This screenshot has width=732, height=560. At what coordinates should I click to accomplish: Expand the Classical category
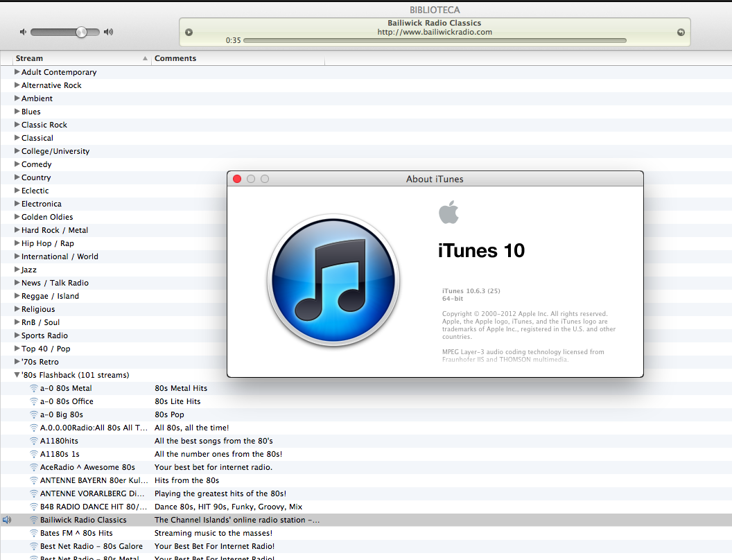click(x=17, y=138)
